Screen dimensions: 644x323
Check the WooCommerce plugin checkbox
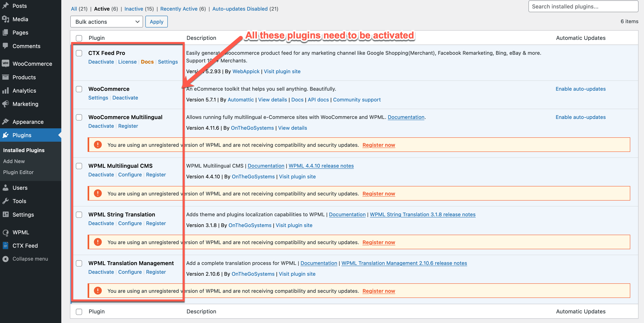[x=79, y=89]
